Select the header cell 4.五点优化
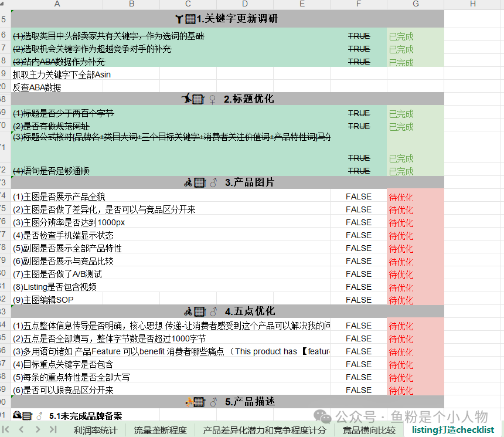Screen dimensions: 504x437 (227, 311)
